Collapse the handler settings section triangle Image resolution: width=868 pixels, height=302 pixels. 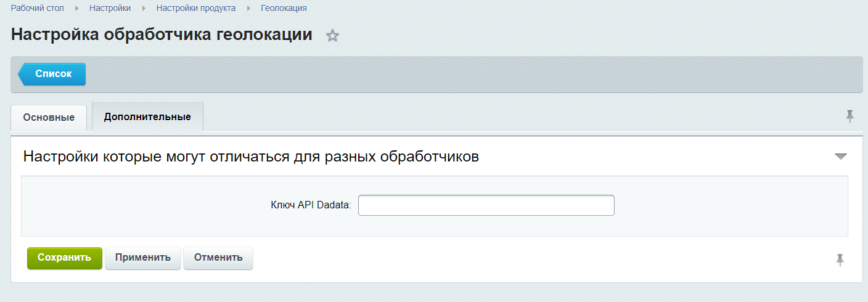coord(841,157)
